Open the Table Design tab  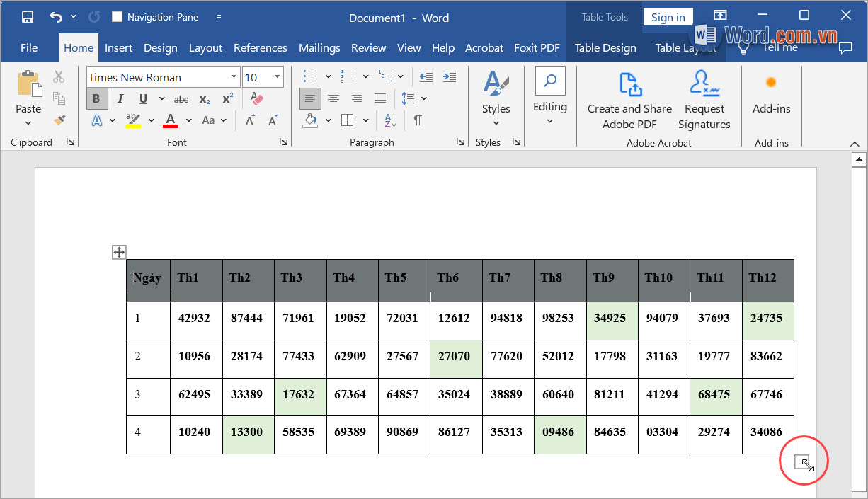(605, 48)
